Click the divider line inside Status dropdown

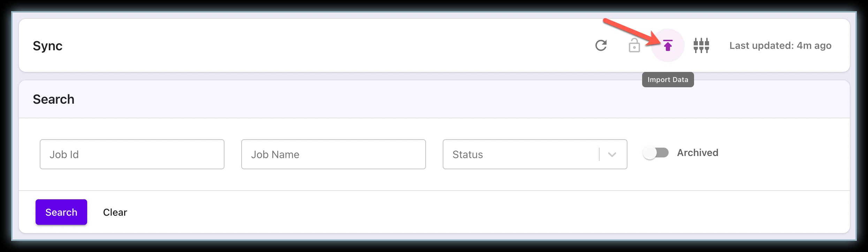point(599,154)
